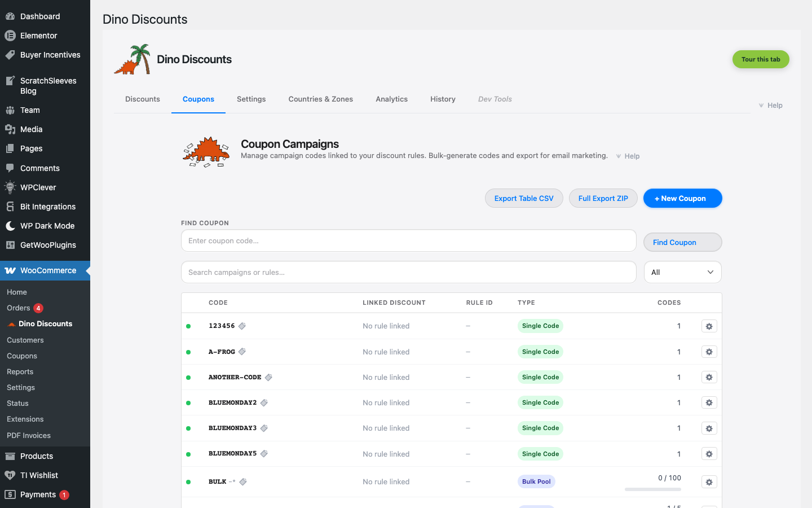Copy code icon next to BLUEMONDAY2
812x508 pixels.
[264, 402]
